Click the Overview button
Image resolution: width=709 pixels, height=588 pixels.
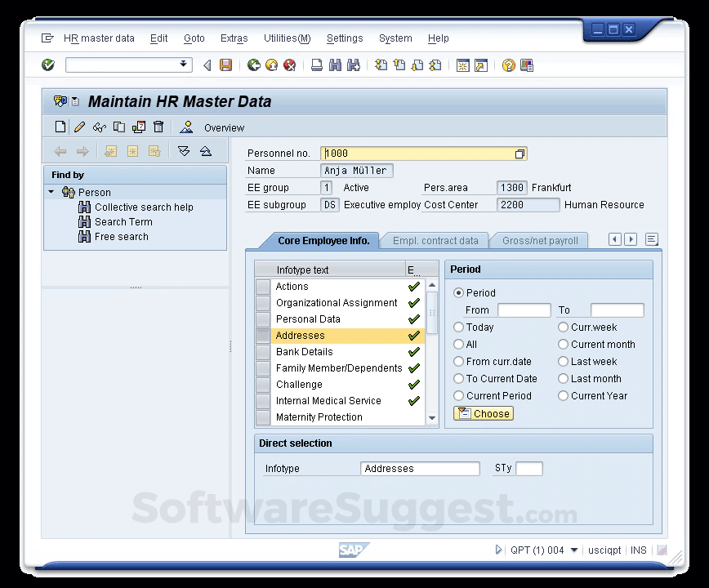223,127
